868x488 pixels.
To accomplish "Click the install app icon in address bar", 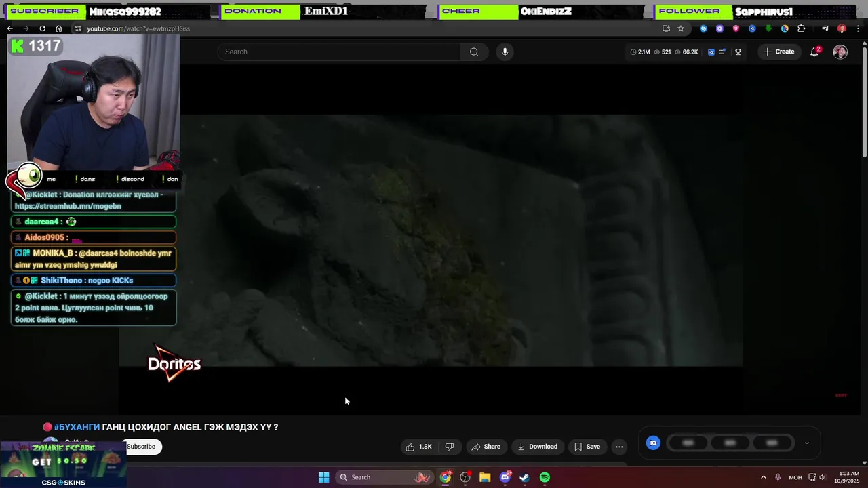I will point(666,28).
